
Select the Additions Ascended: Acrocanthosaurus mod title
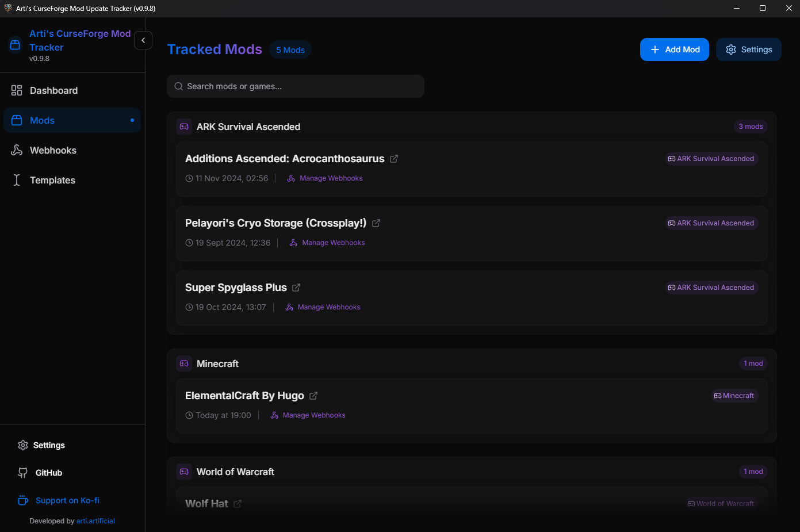point(285,159)
